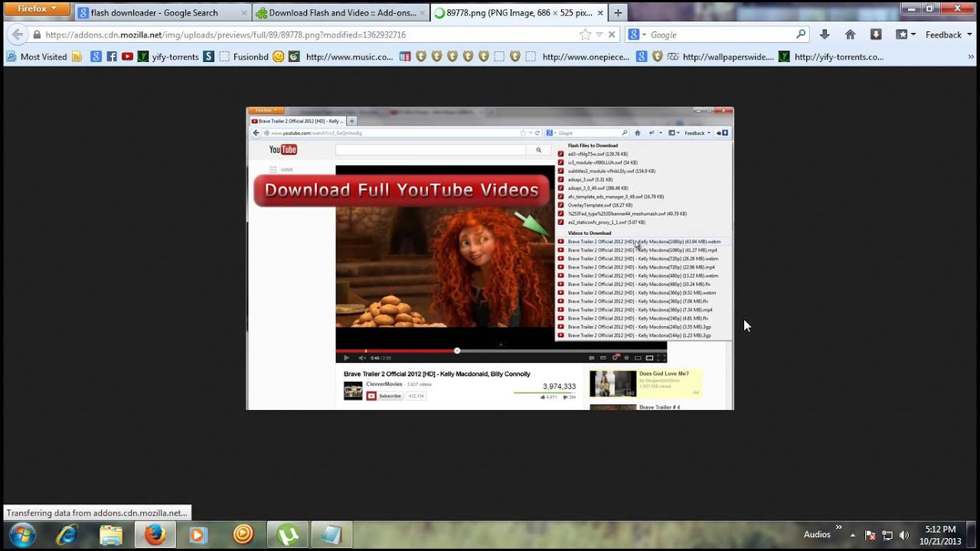Click the displayed PNG preview image
This screenshot has width=980, height=551.
click(x=490, y=258)
